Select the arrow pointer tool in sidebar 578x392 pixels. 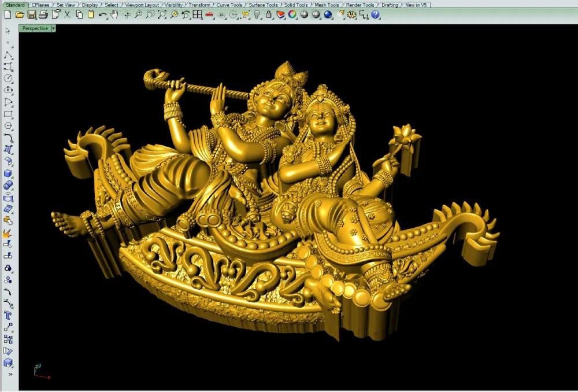pyautogui.click(x=8, y=31)
